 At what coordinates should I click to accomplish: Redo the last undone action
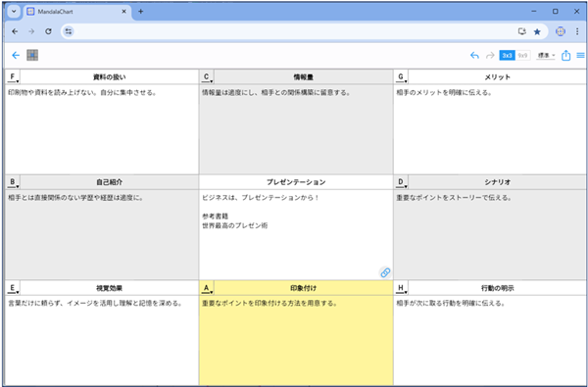tap(490, 56)
